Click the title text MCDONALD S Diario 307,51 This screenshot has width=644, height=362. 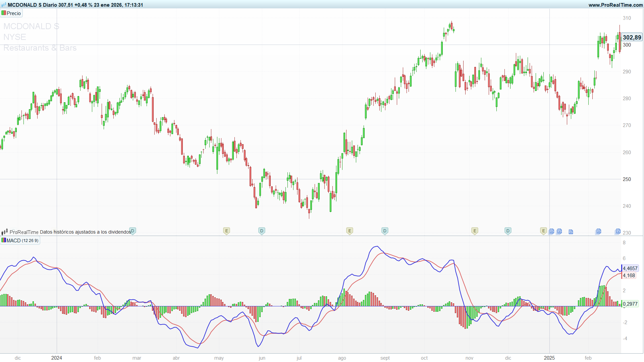pos(40,5)
